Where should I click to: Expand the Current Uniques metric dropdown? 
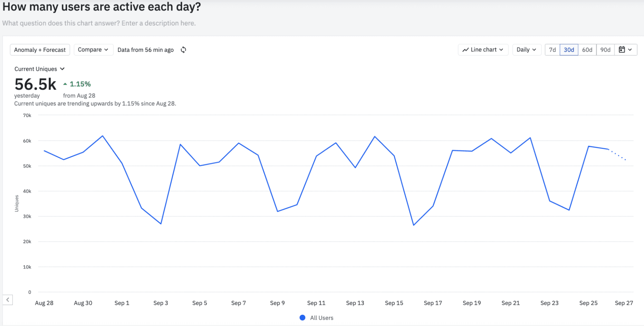[x=39, y=69]
